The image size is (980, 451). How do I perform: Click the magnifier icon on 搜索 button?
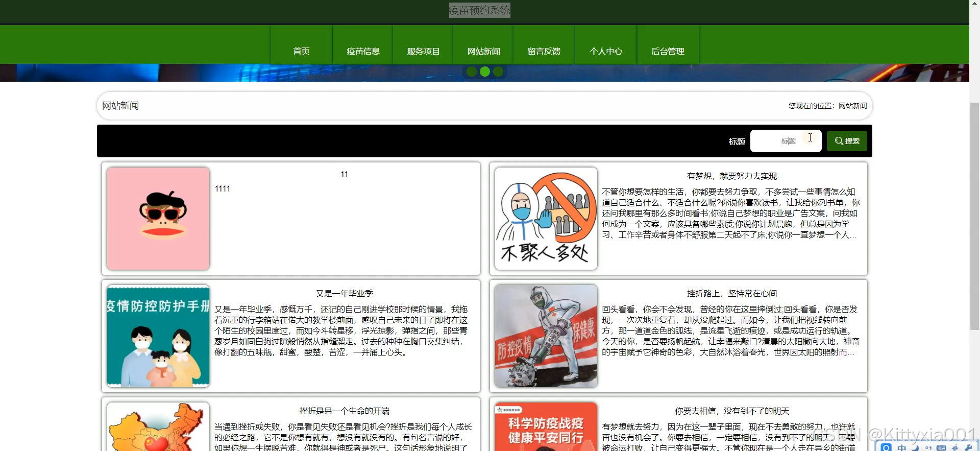[x=839, y=141]
